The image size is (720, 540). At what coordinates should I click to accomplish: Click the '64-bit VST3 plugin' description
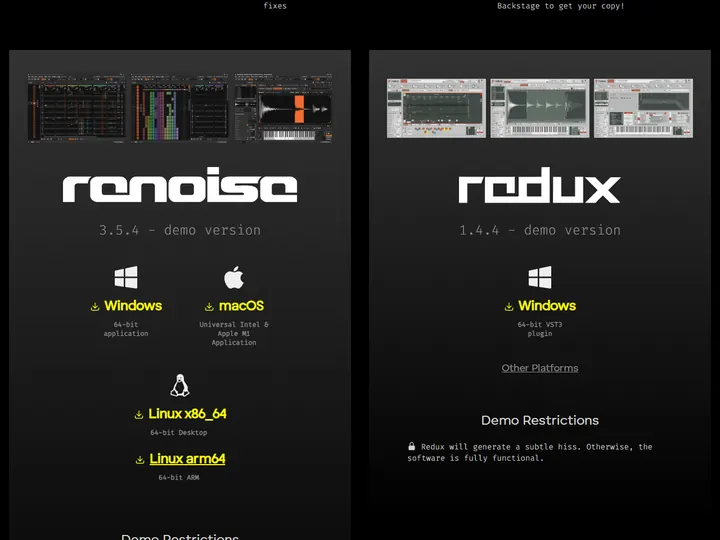tap(540, 329)
